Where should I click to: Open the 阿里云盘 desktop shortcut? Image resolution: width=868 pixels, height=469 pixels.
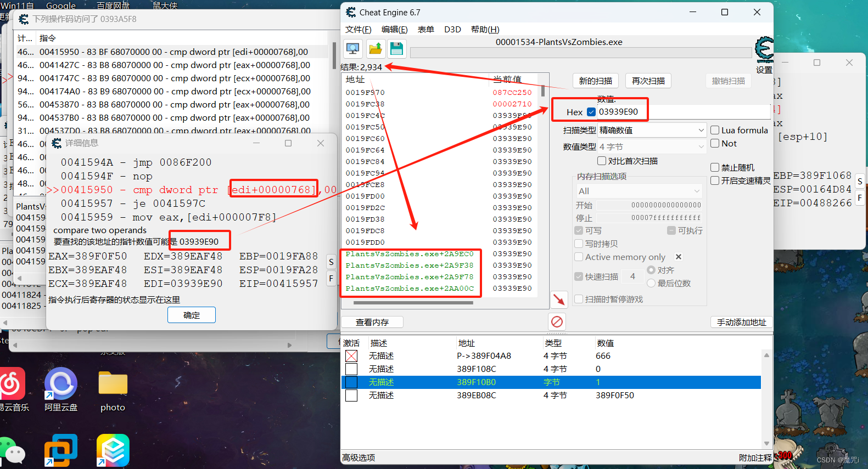61,389
